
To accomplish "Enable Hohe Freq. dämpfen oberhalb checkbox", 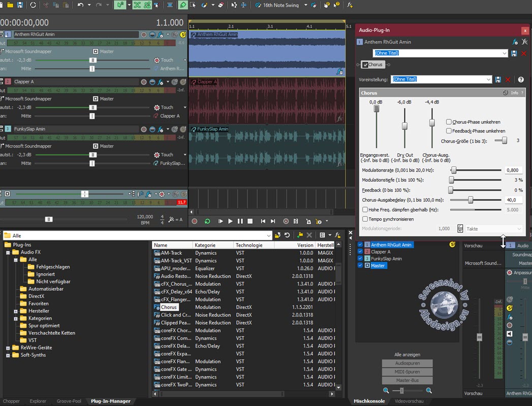I will (365, 210).
